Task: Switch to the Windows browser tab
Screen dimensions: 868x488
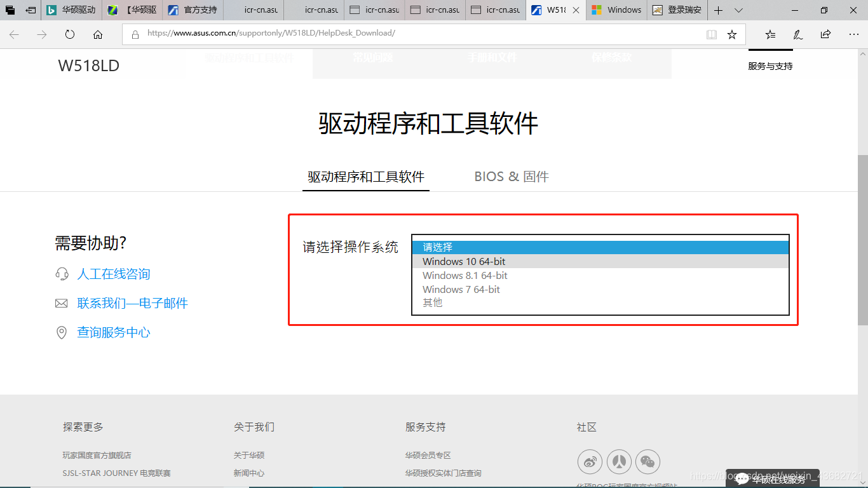Action: (616, 10)
